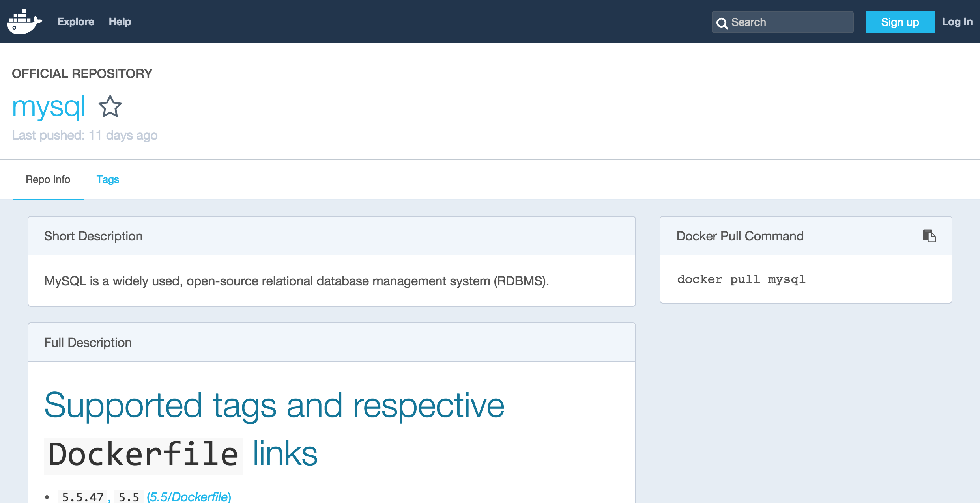Image resolution: width=980 pixels, height=503 pixels.
Task: Click the MySQL short description sentence
Action: 297,281
